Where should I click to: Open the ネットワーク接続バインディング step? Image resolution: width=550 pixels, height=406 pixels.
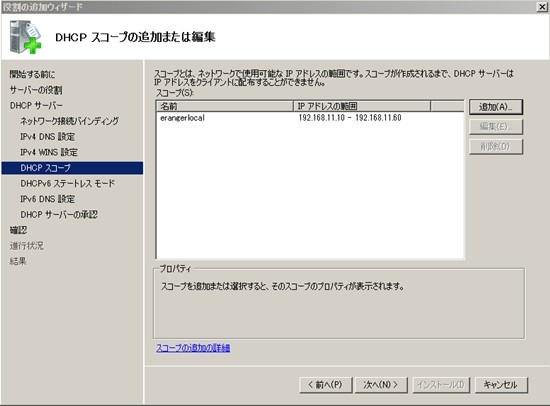pos(69,121)
